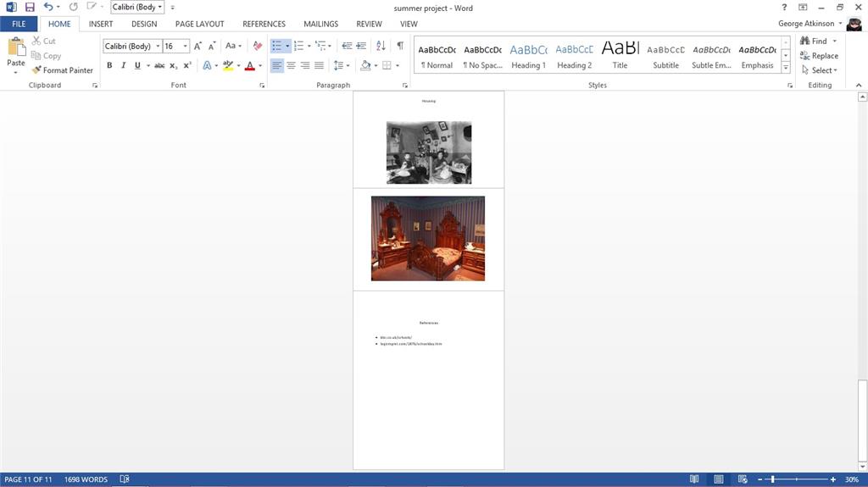Click the Replace button in Editing group
Screen dimensions: 868x487
(x=819, y=56)
